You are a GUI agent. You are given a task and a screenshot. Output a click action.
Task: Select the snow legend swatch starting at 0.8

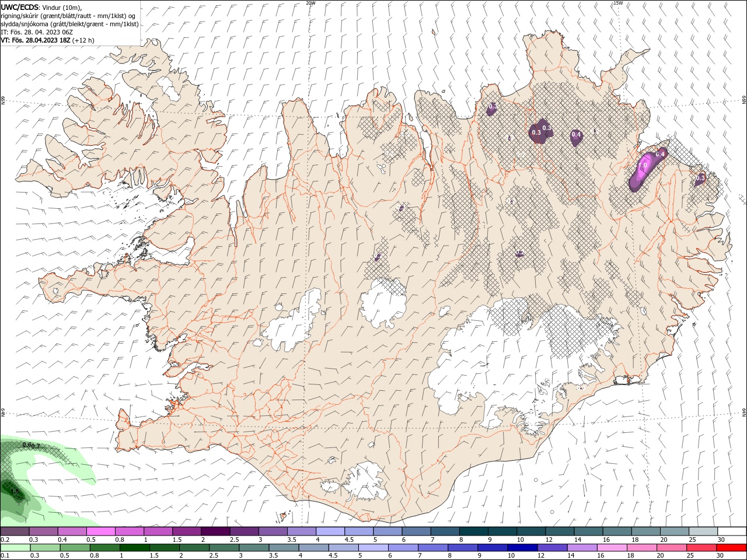coord(129,531)
